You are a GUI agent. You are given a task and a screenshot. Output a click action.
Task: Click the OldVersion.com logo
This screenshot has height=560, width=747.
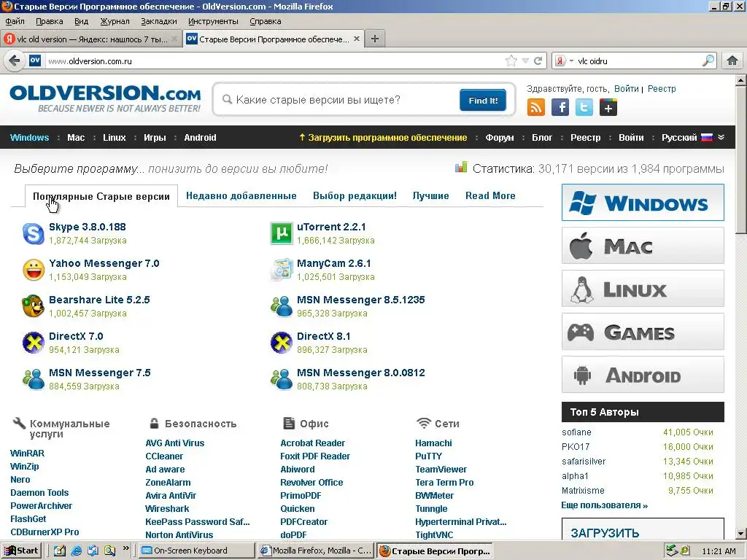[105, 99]
